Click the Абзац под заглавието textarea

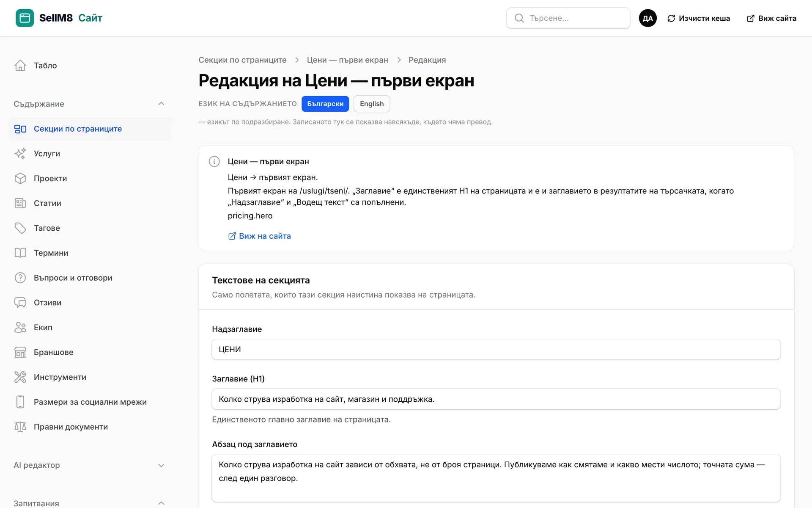point(496,478)
